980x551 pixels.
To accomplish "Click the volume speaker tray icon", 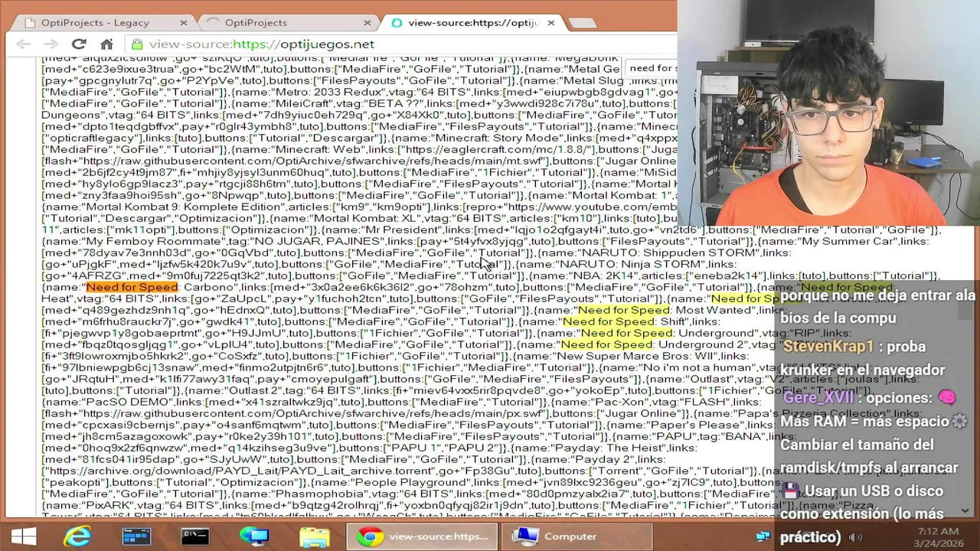I will point(855,537).
